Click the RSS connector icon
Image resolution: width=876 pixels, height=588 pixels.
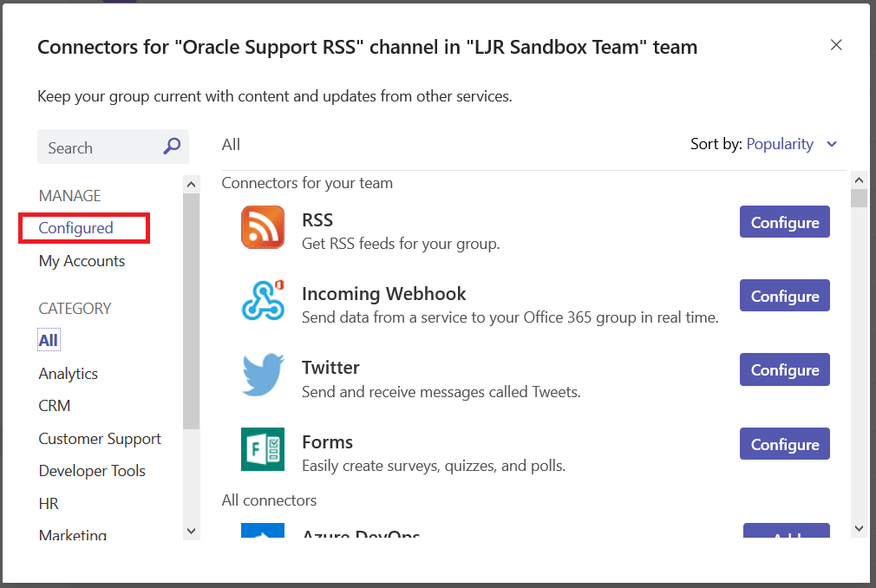[x=263, y=227]
